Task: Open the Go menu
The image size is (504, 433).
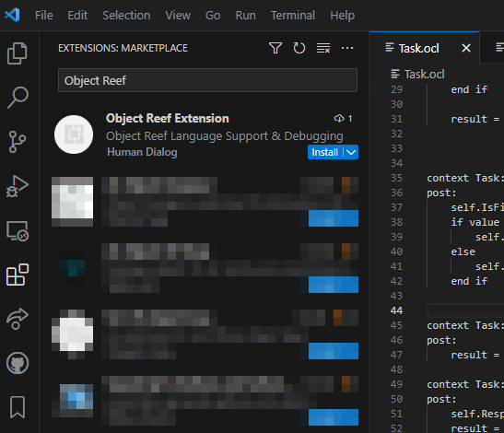Action: point(213,15)
